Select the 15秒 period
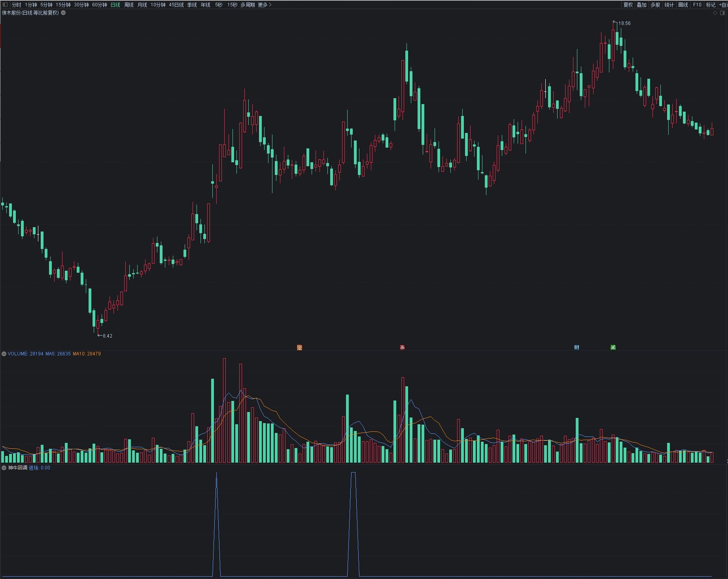This screenshot has height=579, width=728. click(233, 5)
